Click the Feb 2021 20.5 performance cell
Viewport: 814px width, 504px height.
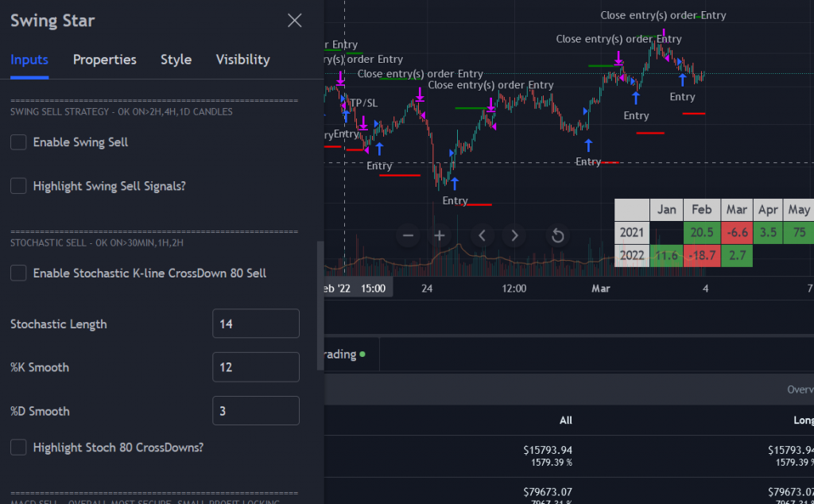coord(701,233)
